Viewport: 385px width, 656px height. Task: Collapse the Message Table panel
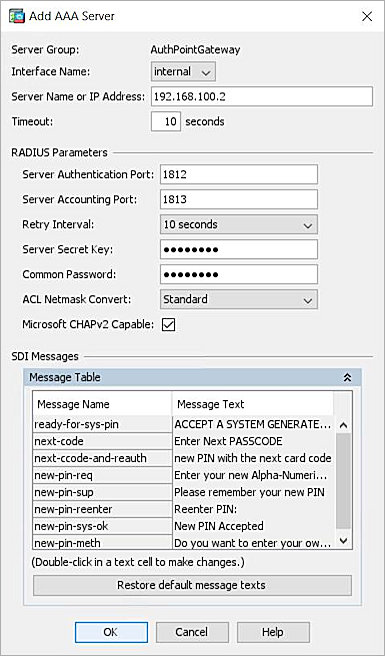(x=347, y=377)
